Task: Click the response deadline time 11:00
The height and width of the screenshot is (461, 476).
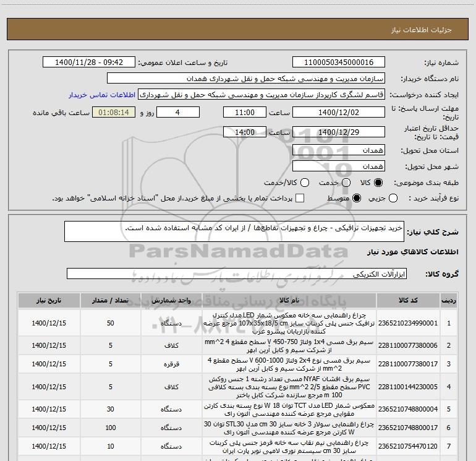Action: tap(245, 112)
